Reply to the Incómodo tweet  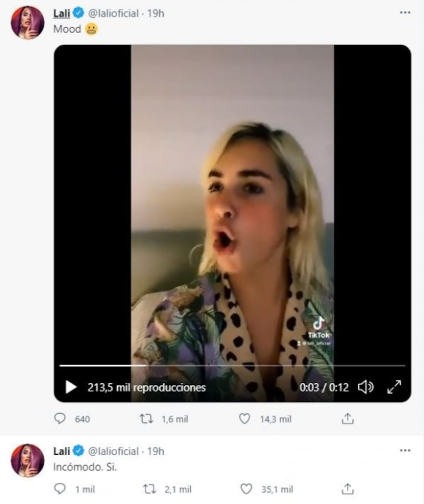pyautogui.click(x=60, y=489)
